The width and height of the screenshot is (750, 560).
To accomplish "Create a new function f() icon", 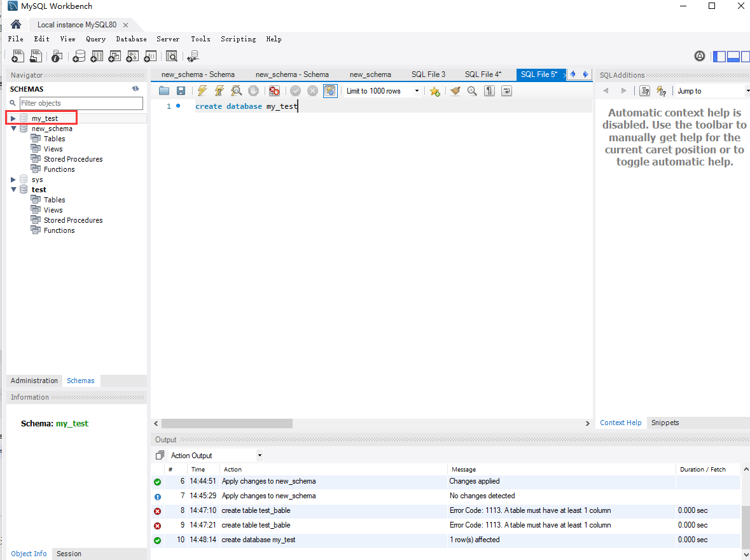I will 150,56.
